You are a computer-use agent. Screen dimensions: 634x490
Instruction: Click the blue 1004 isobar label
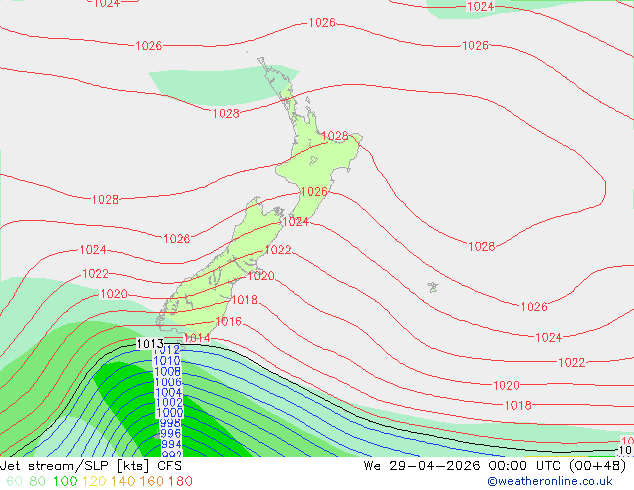pos(169,392)
